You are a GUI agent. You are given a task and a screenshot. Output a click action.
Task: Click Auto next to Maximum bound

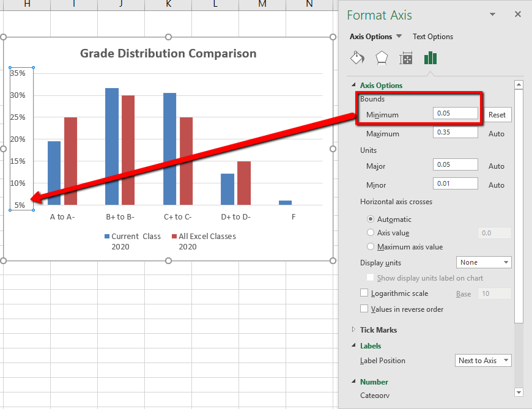click(497, 133)
